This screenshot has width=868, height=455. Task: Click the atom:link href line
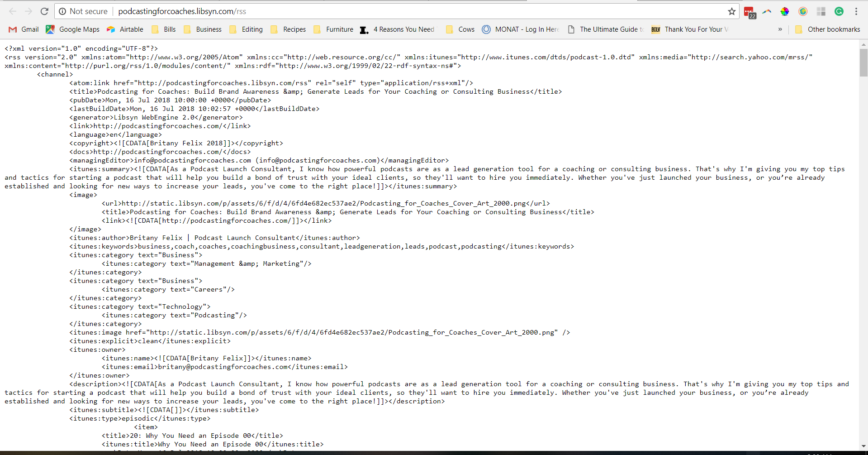[x=271, y=83]
